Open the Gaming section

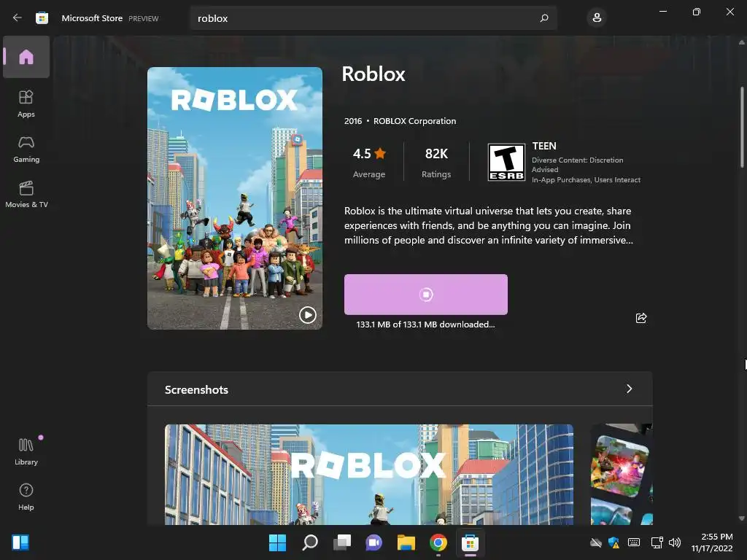pos(26,149)
